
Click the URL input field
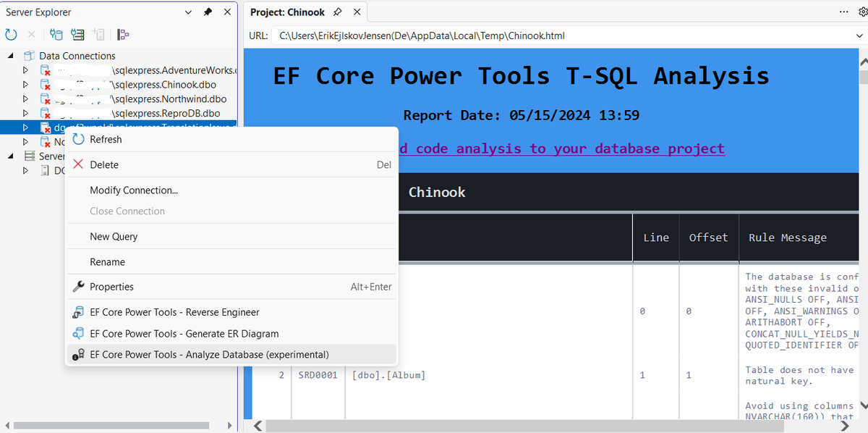(x=561, y=35)
